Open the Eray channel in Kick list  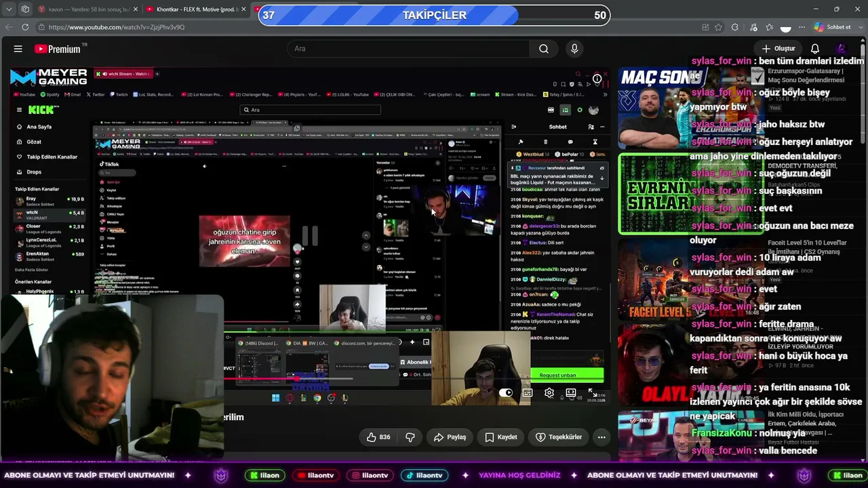pyautogui.click(x=50, y=201)
